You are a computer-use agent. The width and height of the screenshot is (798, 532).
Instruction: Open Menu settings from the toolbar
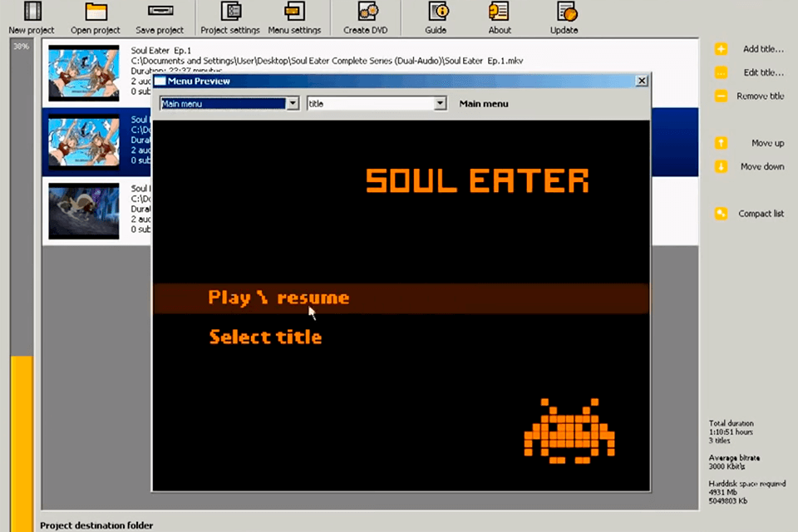click(x=294, y=12)
